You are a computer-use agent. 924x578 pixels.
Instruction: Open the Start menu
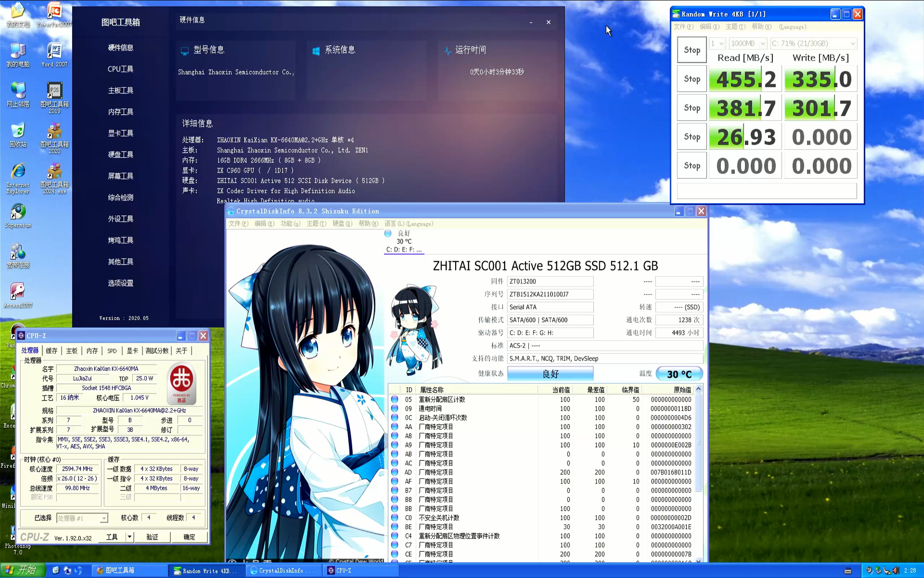pos(23,570)
